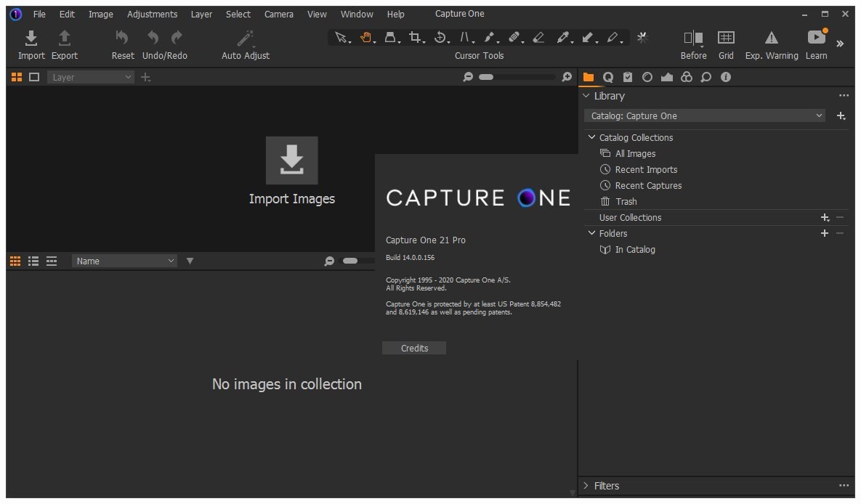Select the Crop cursor tool
Screen dimensions: 861x504
coord(415,38)
